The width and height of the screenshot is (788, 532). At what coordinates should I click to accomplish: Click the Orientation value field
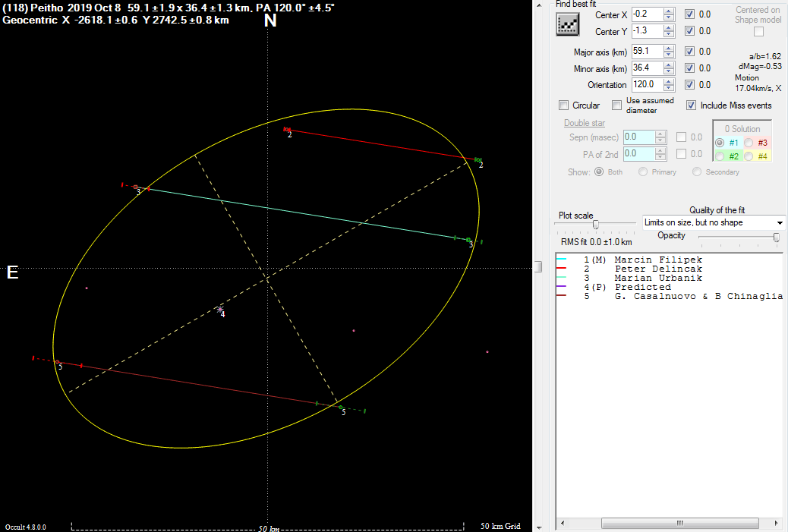648,84
